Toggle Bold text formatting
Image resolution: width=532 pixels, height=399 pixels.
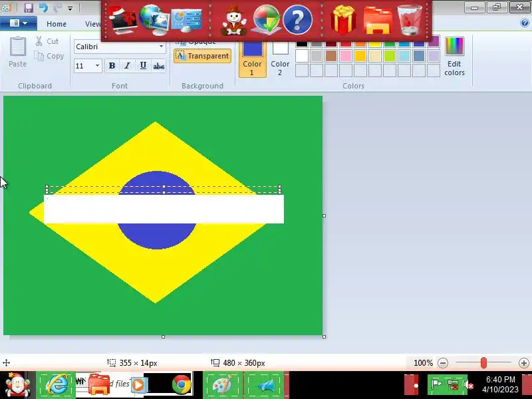point(112,66)
